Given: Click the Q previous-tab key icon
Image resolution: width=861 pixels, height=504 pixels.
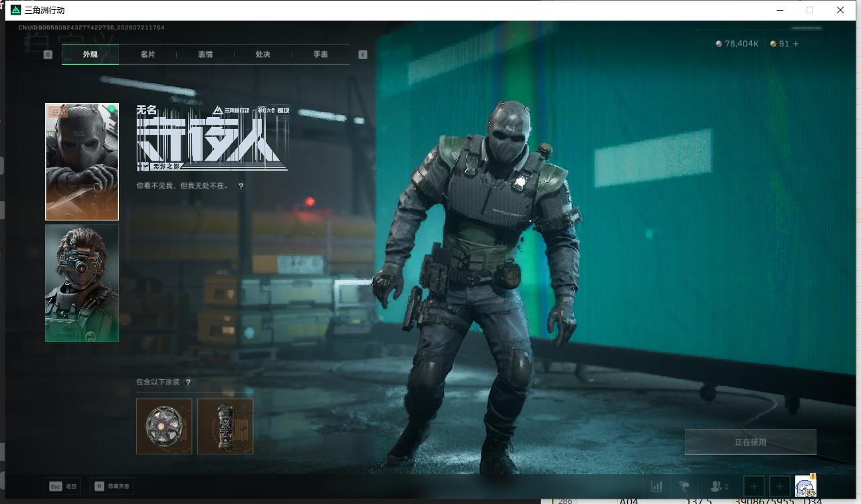Looking at the screenshot, I should coord(48,54).
